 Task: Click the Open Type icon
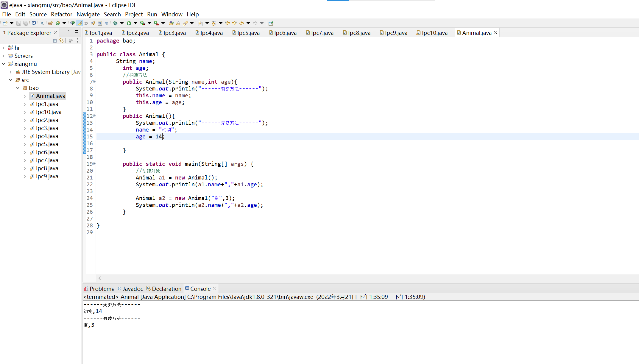click(171, 23)
